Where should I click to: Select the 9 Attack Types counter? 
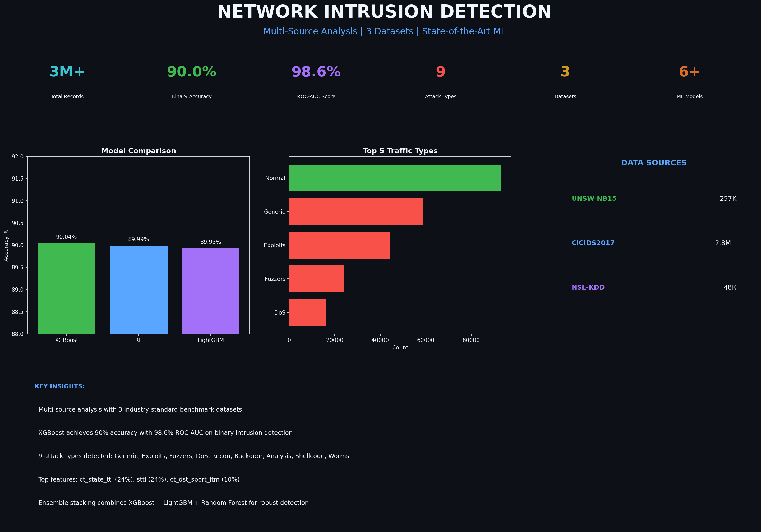click(440, 72)
